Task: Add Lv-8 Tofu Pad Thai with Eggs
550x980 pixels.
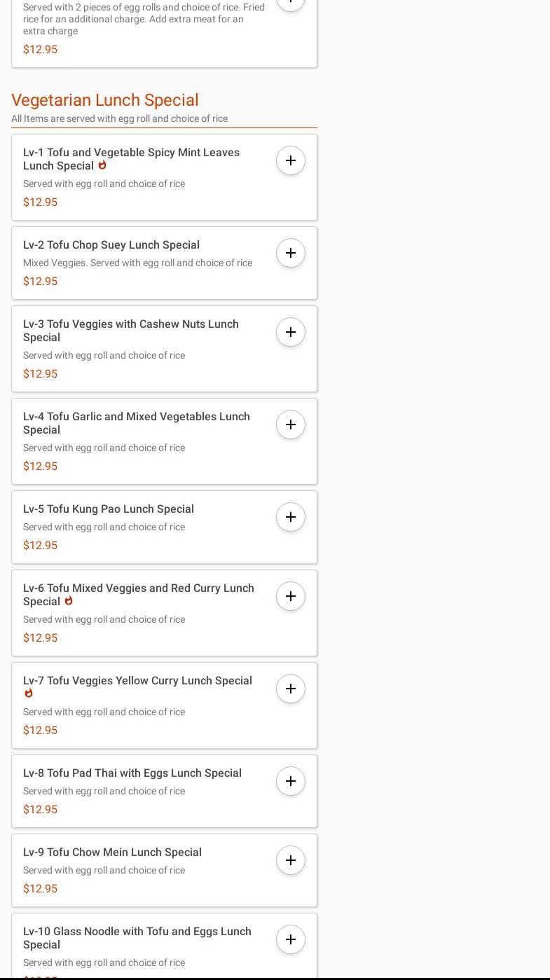Action: [x=291, y=781]
